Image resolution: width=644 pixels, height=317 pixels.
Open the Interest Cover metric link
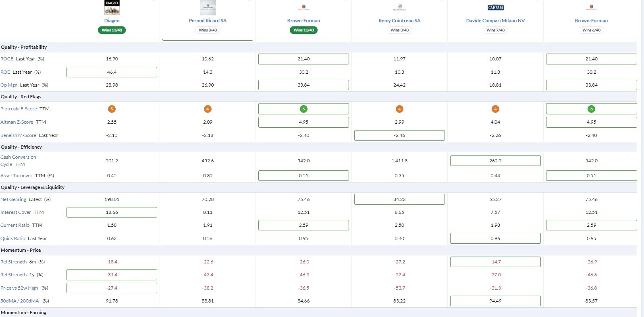pyautogui.click(x=16, y=212)
